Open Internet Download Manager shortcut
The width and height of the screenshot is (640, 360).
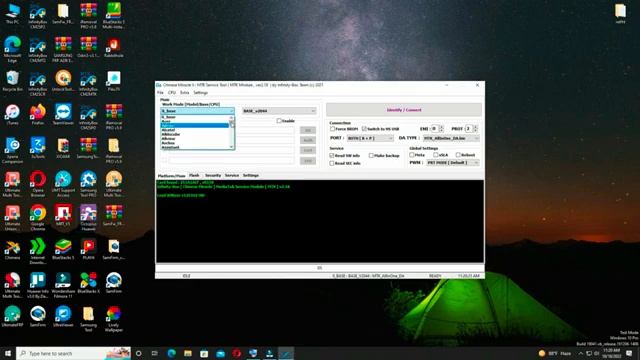click(x=38, y=251)
